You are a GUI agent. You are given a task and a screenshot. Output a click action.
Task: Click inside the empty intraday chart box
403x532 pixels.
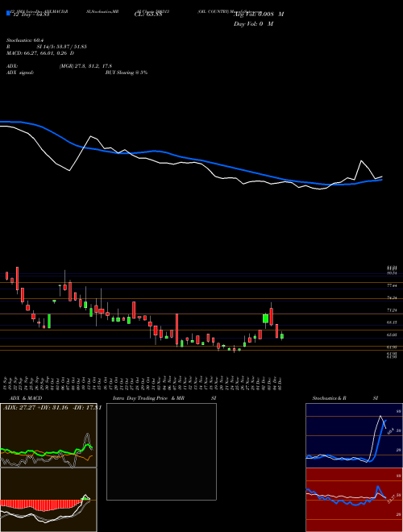pyautogui.click(x=161, y=451)
